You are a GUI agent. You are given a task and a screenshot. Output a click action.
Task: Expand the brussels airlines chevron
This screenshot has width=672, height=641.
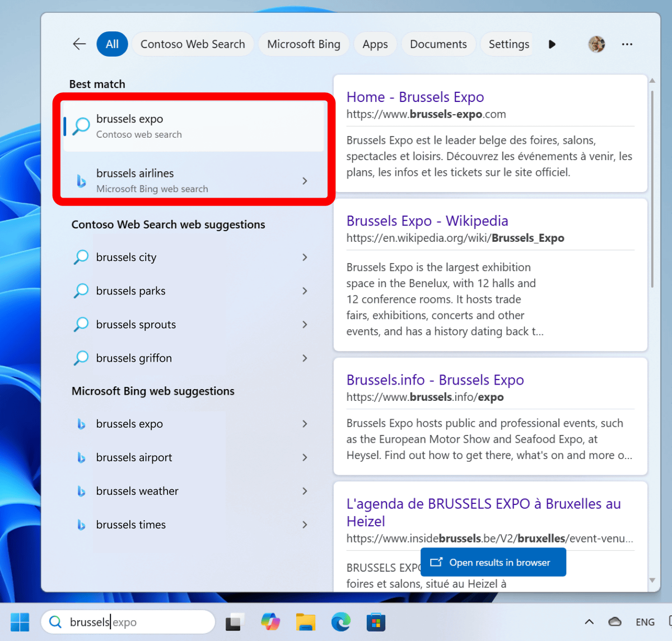tap(305, 181)
